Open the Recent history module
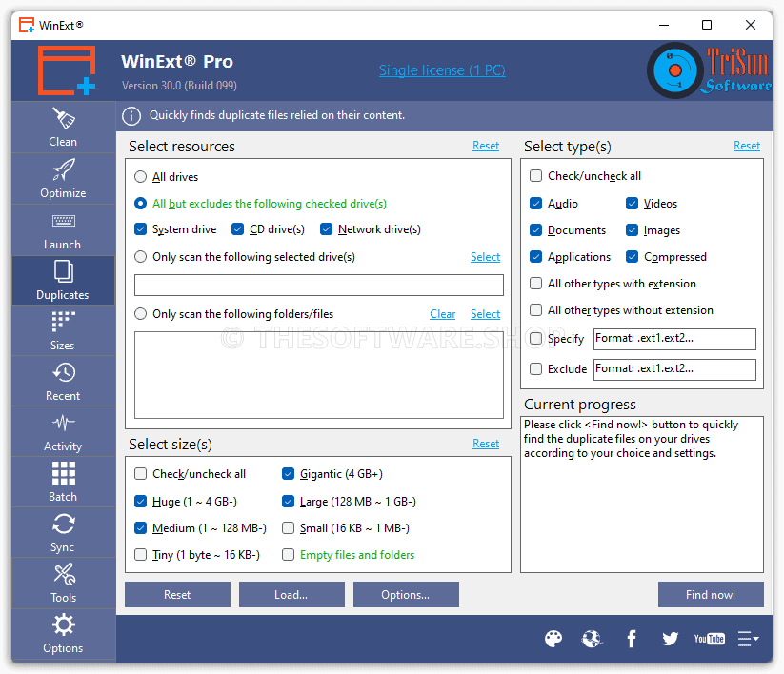The width and height of the screenshot is (784, 674). click(x=63, y=381)
